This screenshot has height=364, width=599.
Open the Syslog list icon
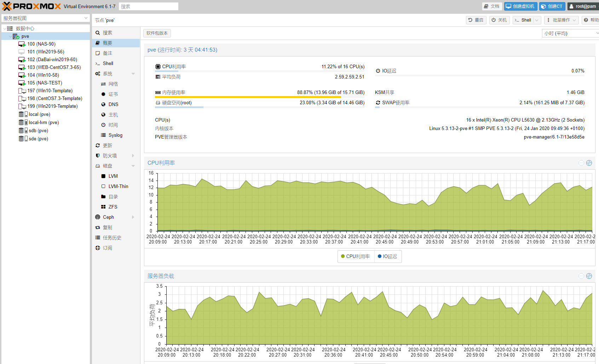tap(103, 135)
